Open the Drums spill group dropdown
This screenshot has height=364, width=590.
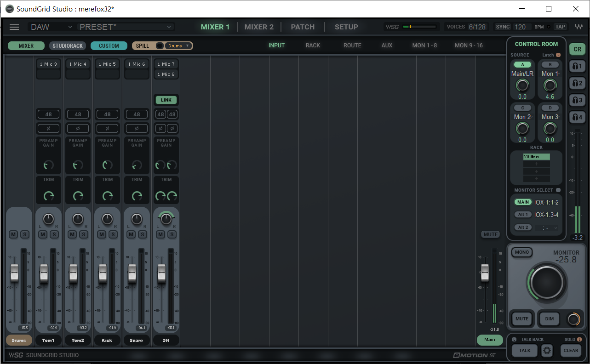click(x=178, y=45)
